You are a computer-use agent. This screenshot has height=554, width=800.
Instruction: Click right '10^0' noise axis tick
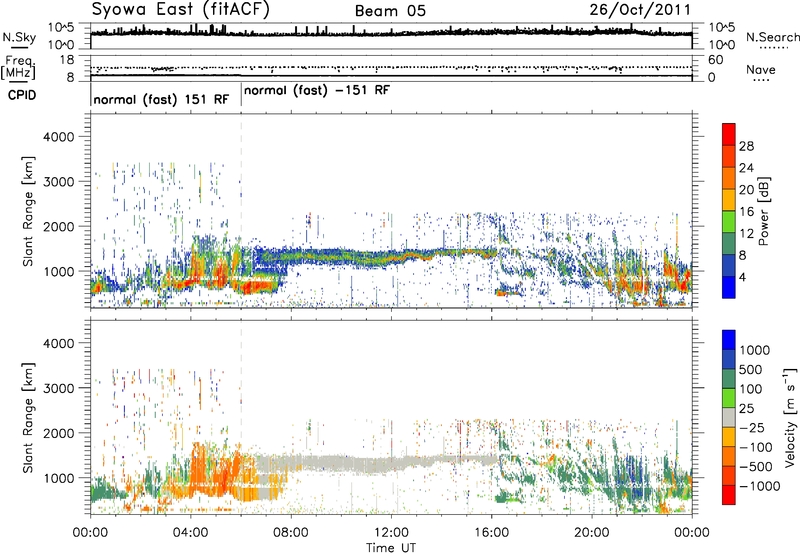[722, 45]
